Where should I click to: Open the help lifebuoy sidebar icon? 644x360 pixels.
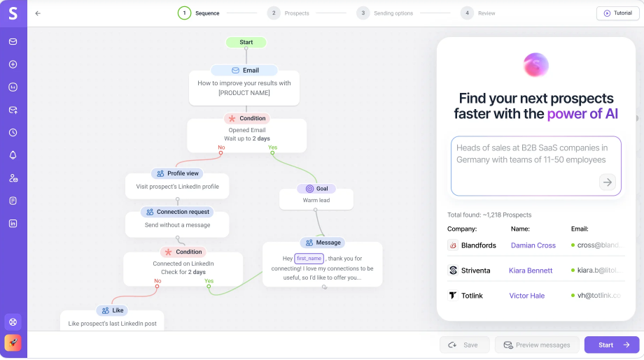pos(13,322)
